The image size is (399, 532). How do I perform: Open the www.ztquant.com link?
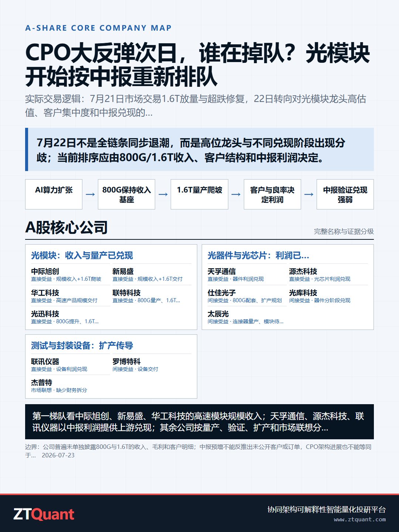coord(360,519)
